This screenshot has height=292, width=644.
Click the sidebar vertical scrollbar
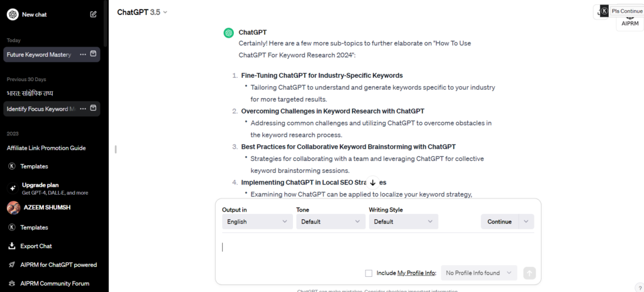coord(106,23)
